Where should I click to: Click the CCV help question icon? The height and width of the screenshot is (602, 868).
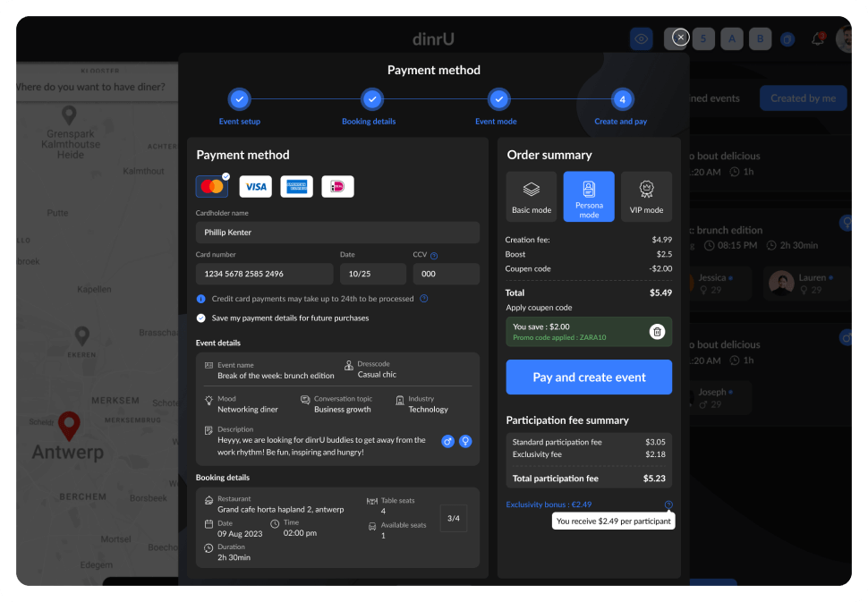click(x=434, y=255)
